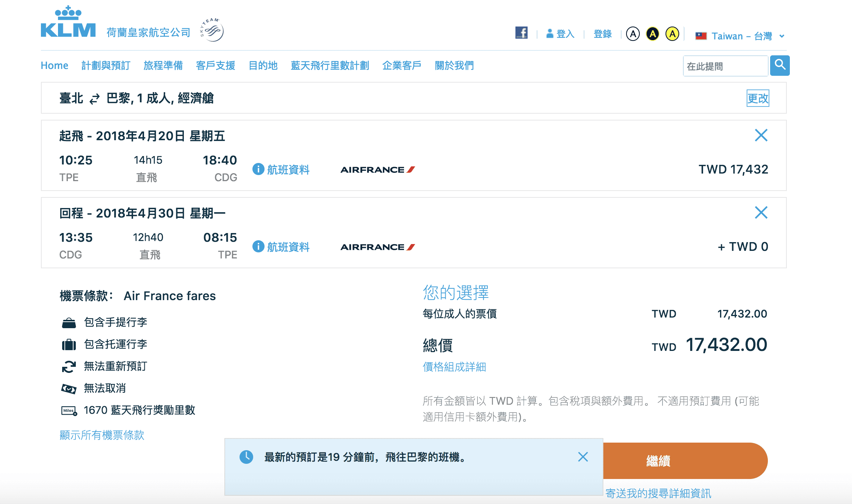This screenshot has height=504, width=852.
Task: Click info icon on return flight
Action: click(258, 246)
